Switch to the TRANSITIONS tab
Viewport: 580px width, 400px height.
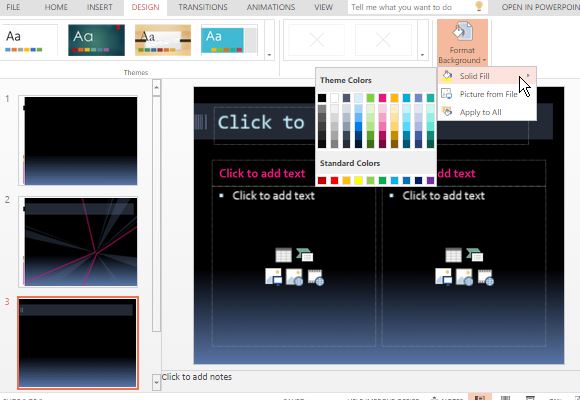tap(203, 7)
